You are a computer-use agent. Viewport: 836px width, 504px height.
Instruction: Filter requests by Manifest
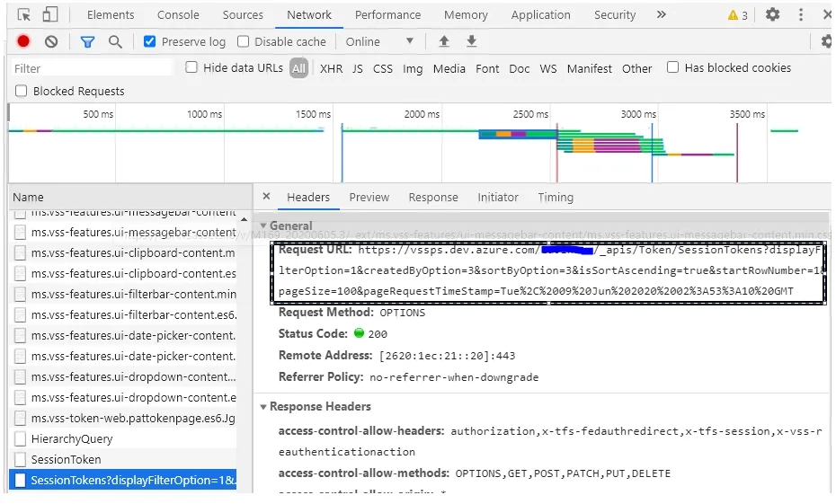tap(589, 68)
